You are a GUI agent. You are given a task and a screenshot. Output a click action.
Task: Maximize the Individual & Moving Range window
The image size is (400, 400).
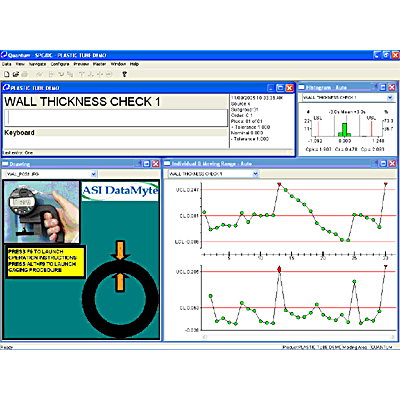tap(383, 163)
